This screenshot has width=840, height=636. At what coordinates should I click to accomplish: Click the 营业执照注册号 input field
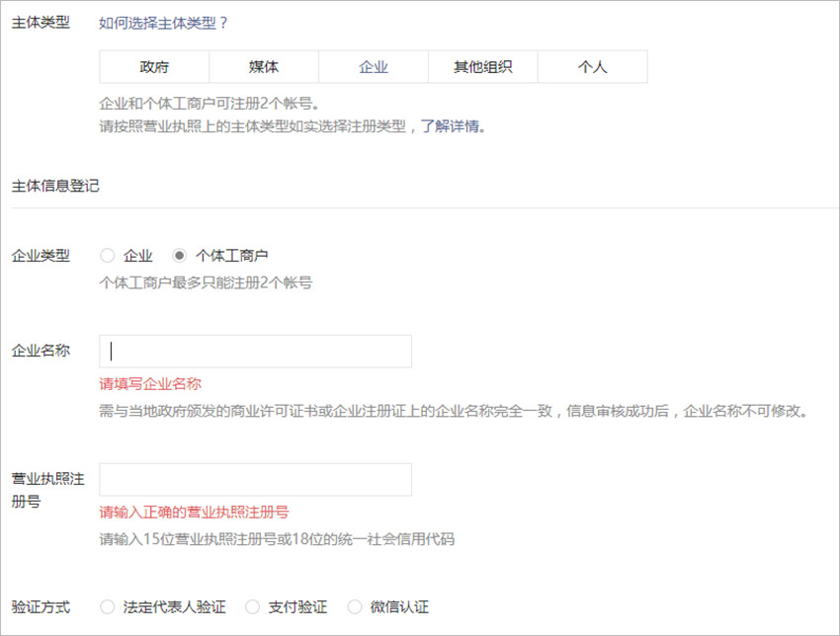(x=255, y=479)
